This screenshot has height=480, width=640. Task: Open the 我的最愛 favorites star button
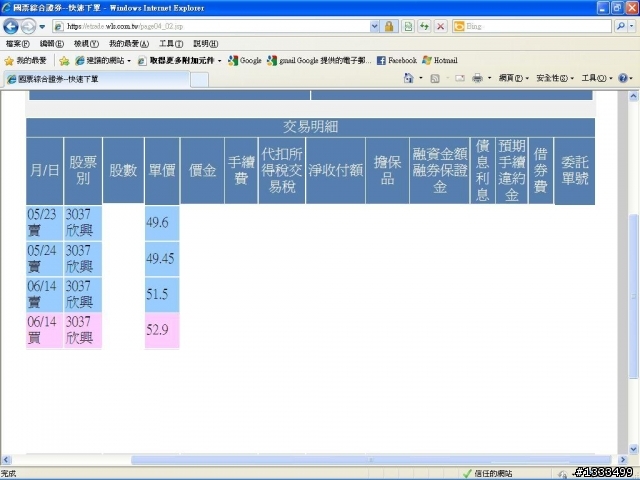[25, 61]
